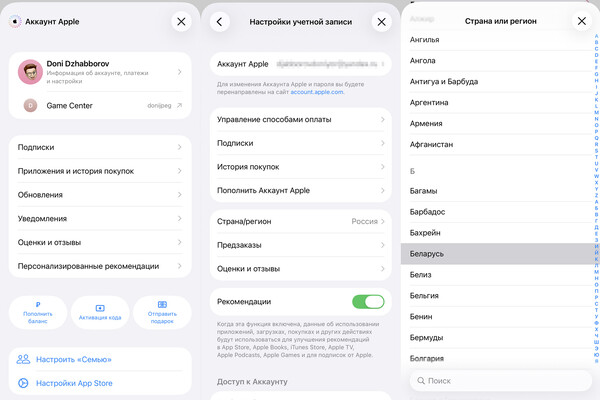Tap the Пополнить баланс ruble icon
The width and height of the screenshot is (600, 400).
click(38, 305)
